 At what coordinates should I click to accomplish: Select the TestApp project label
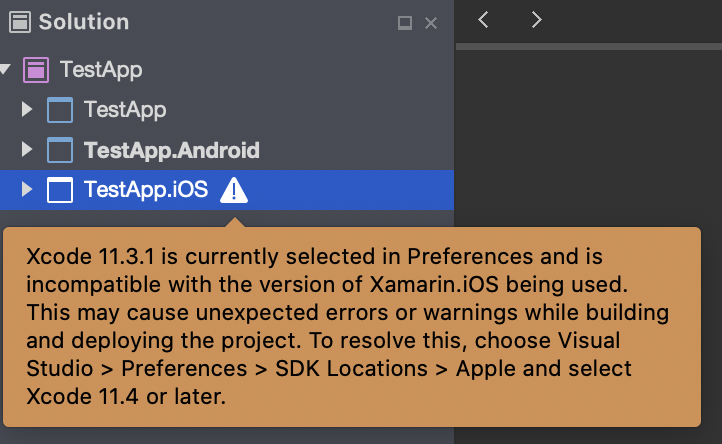125,110
